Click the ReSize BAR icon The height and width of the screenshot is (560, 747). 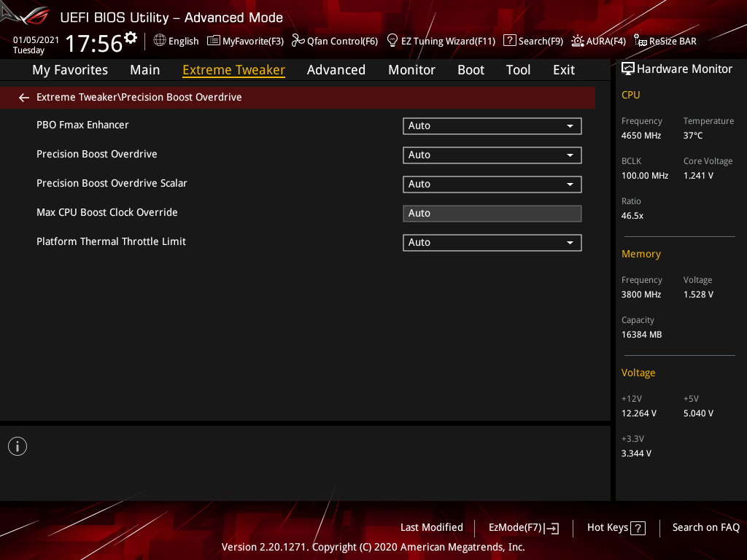pyautogui.click(x=640, y=41)
